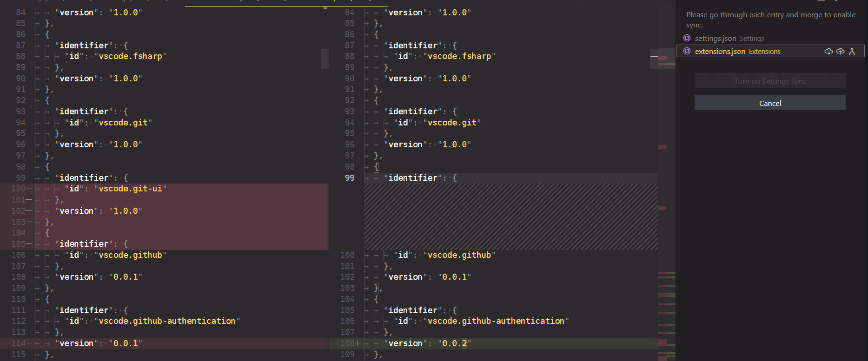This screenshot has height=361, width=868.
Task: Click "vscode.fsharp" text in the right pane
Action: [x=459, y=56]
